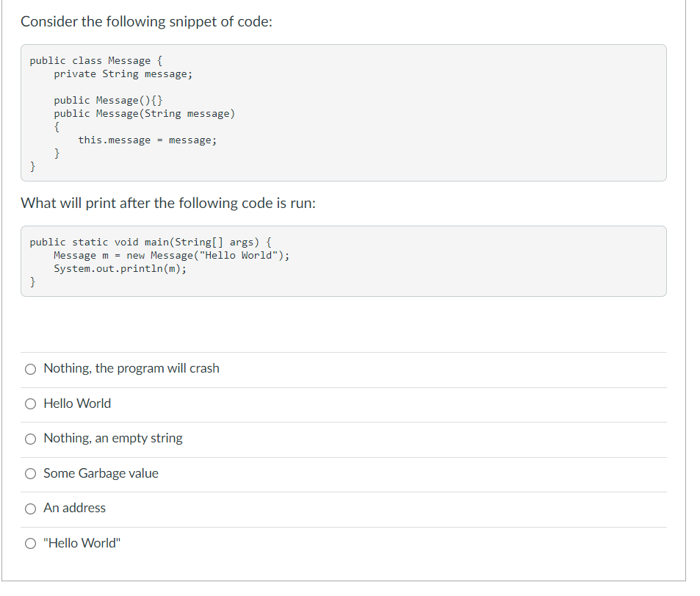Click the 'Nothing, an empty string' label
The height and width of the screenshot is (596, 700).
(113, 438)
